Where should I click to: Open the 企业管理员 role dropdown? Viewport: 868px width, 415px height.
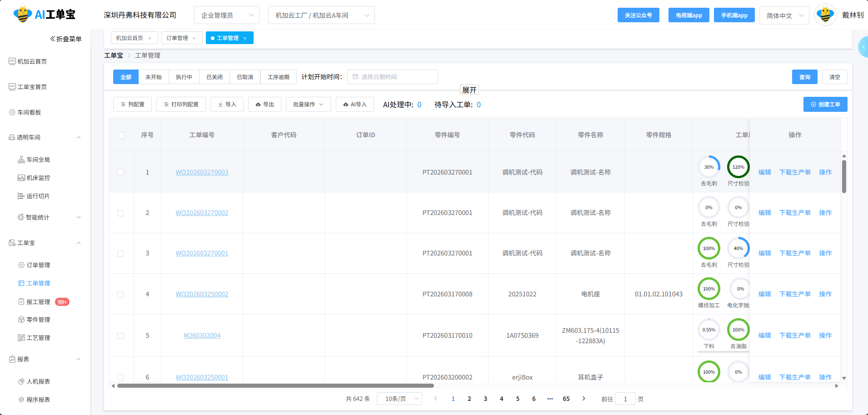coord(226,15)
